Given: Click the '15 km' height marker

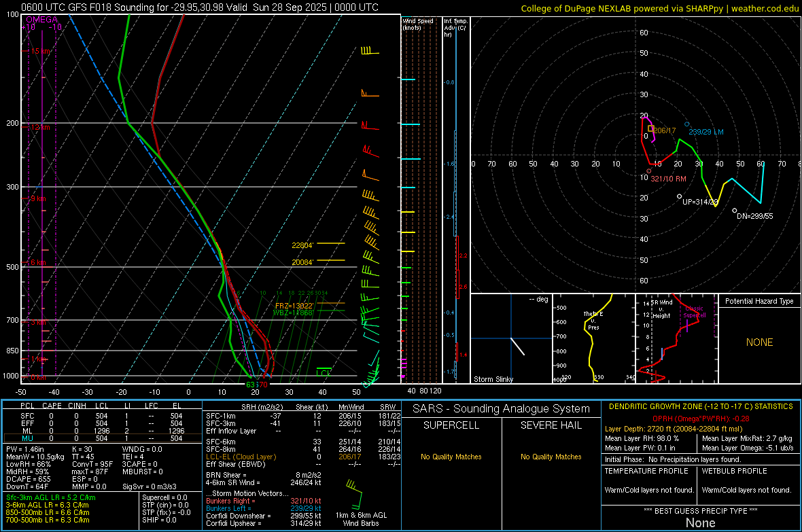Looking at the screenshot, I should (41, 51).
